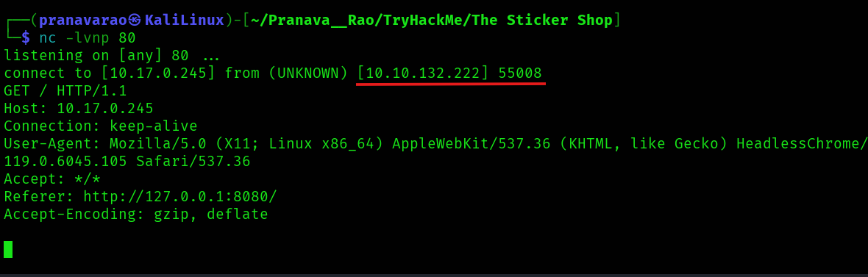Click the Connection: keep-alive header
Image resolution: width=868 pixels, height=277 pixels.
(x=101, y=126)
